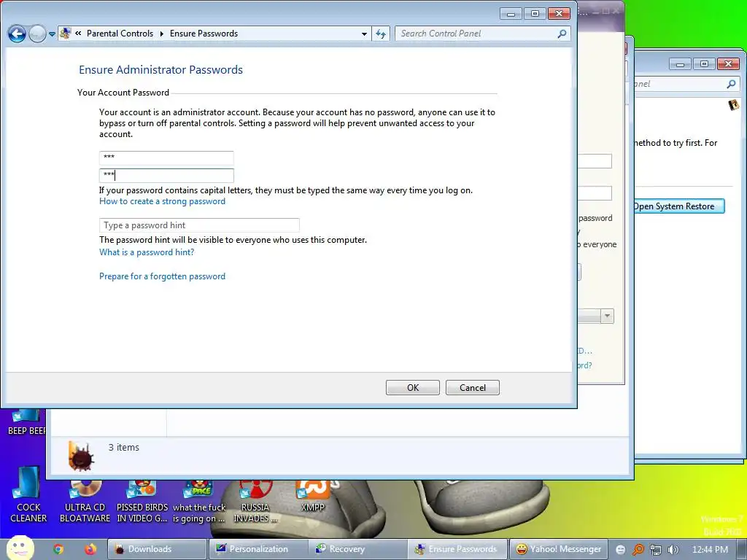Image resolution: width=747 pixels, height=560 pixels.
Task: Click the Ensure Administrator Passwords heading
Action: pos(160,70)
